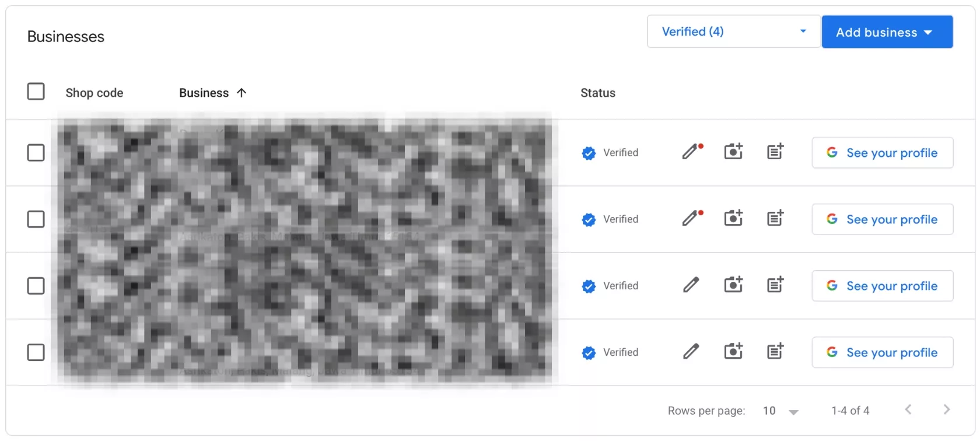Click the Shop code column header
Image resolution: width=980 pixels, height=441 pixels.
click(94, 93)
